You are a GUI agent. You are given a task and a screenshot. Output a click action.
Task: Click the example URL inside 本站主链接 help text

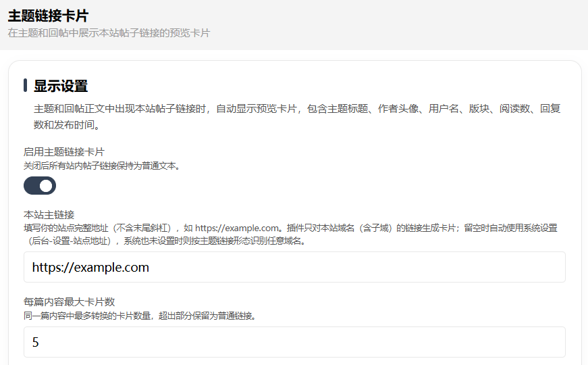(237, 228)
